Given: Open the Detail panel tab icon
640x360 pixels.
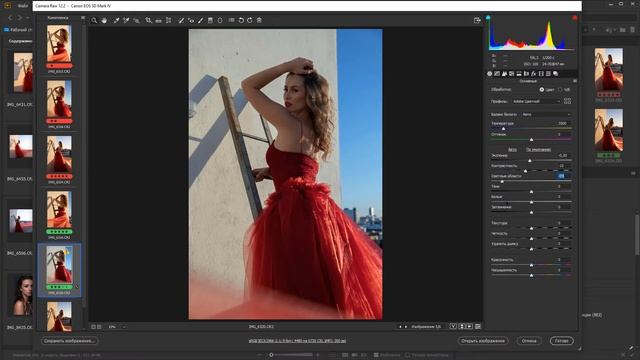Looking at the screenshot, I should (x=504, y=74).
